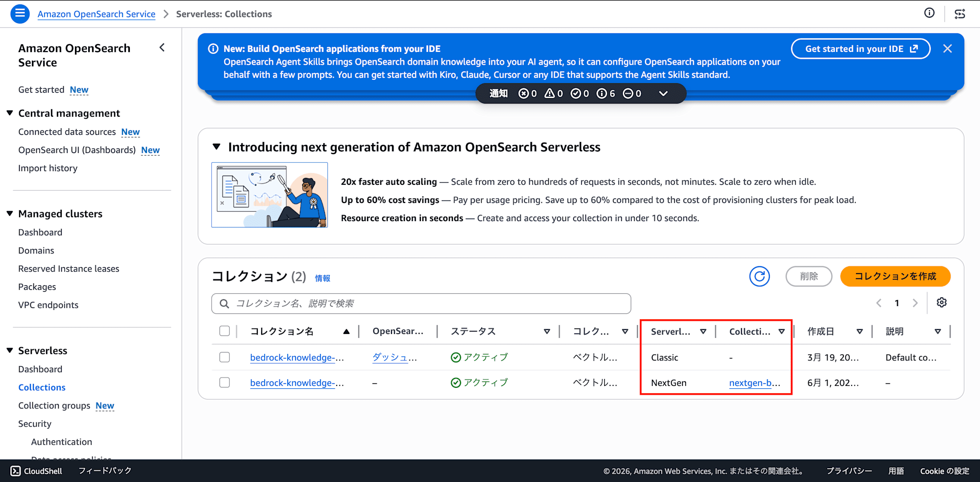The width and height of the screenshot is (980, 482).
Task: Open CloudShell from the footer
Action: [x=37, y=471]
